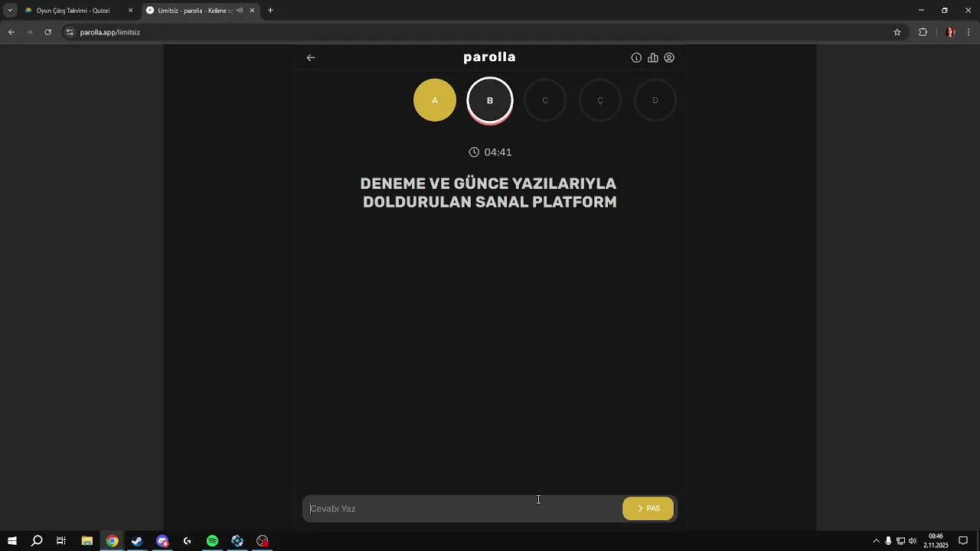Mute the parolla tab audio icon

pos(240,11)
